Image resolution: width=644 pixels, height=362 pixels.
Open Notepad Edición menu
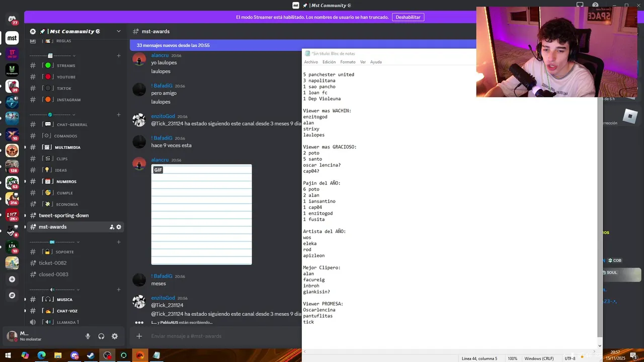329,62
